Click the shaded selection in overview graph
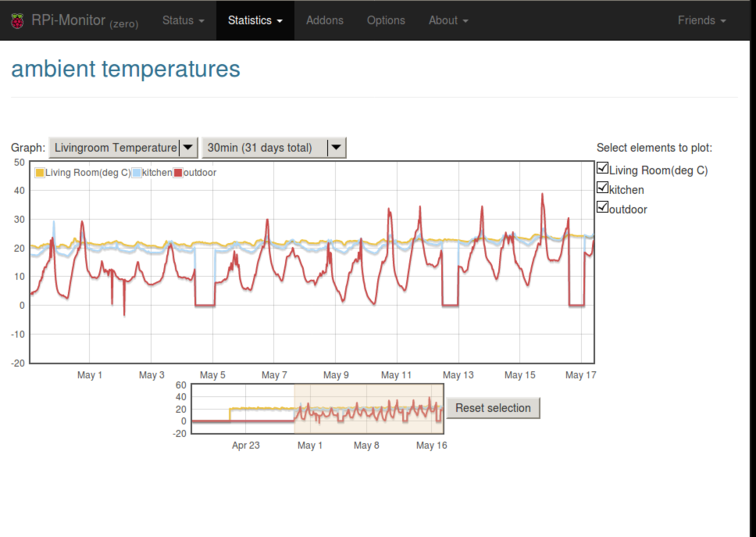 (369, 409)
